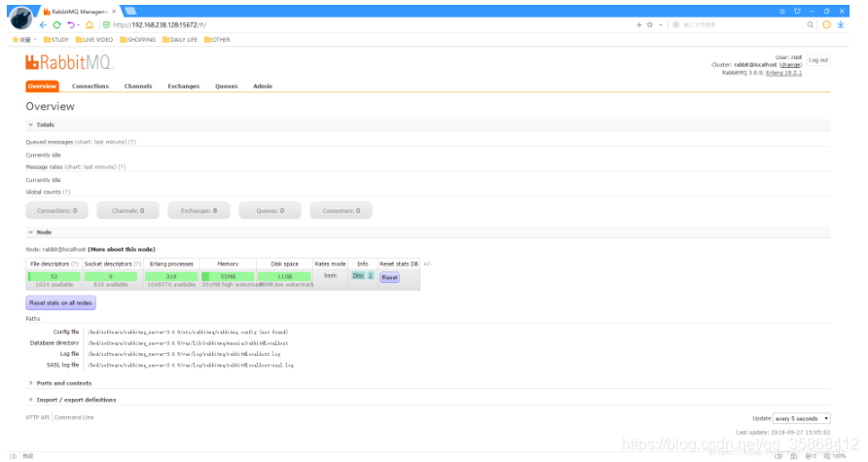The width and height of the screenshot is (868, 462).
Task: Open browser hamburger menu icon
Action: (x=782, y=11)
